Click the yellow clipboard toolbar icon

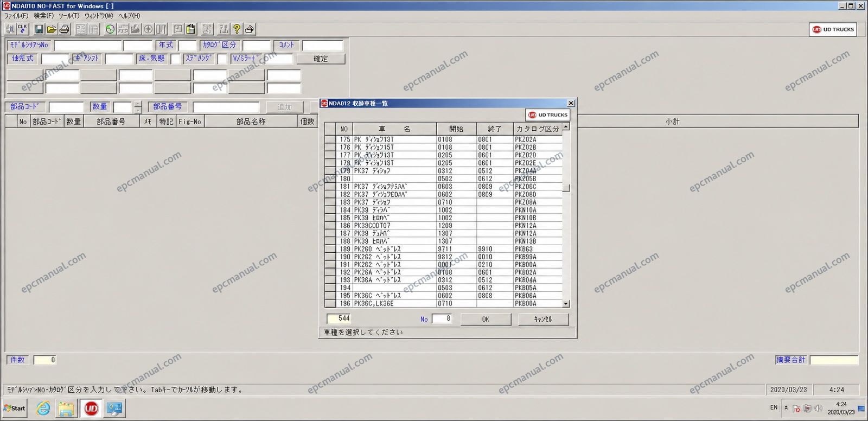tap(191, 29)
